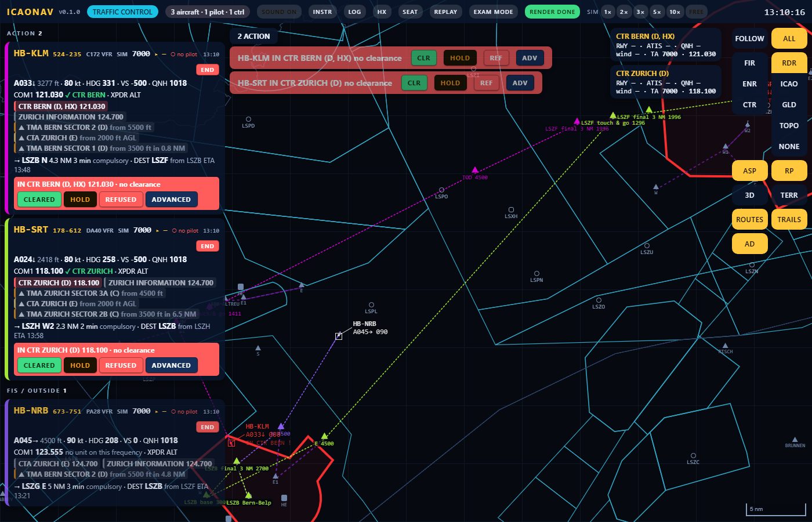
Task: Click the LSXH airfield circle marker
Action: coord(511,210)
